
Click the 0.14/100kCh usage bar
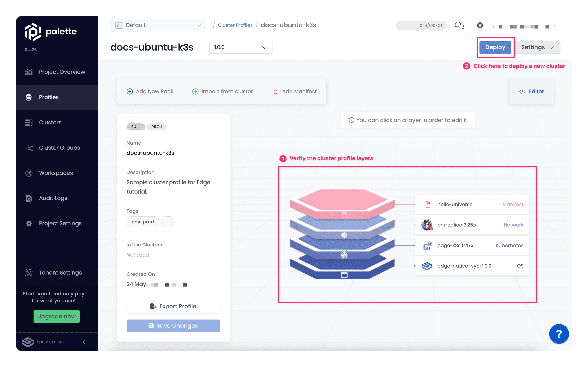click(x=421, y=25)
